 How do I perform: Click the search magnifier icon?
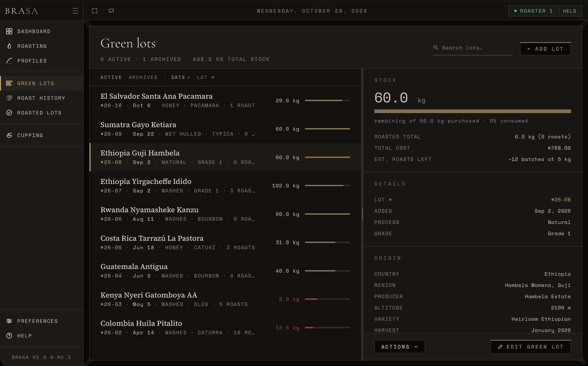click(436, 48)
